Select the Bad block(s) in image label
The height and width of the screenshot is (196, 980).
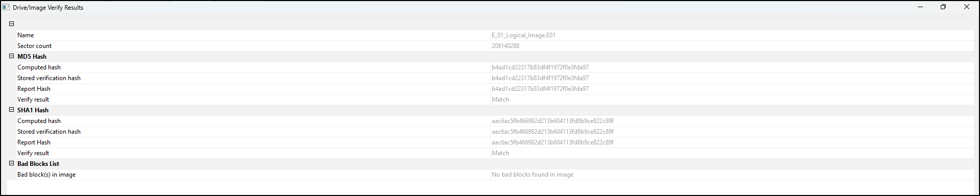tap(46, 175)
